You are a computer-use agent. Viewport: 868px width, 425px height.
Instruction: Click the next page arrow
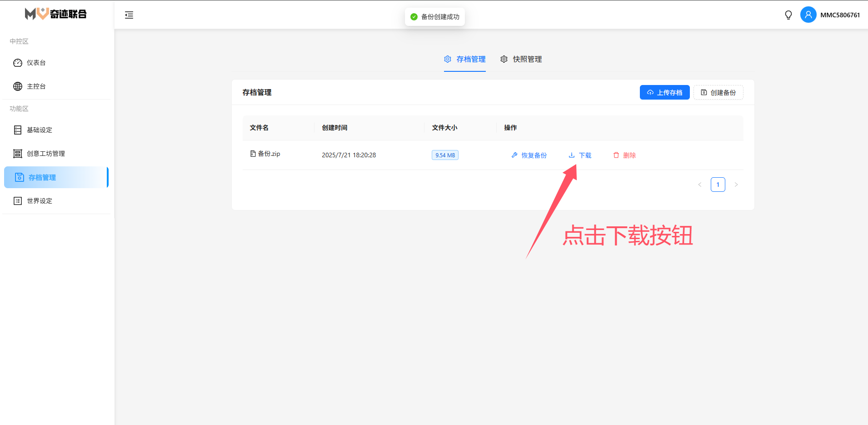[x=736, y=185]
